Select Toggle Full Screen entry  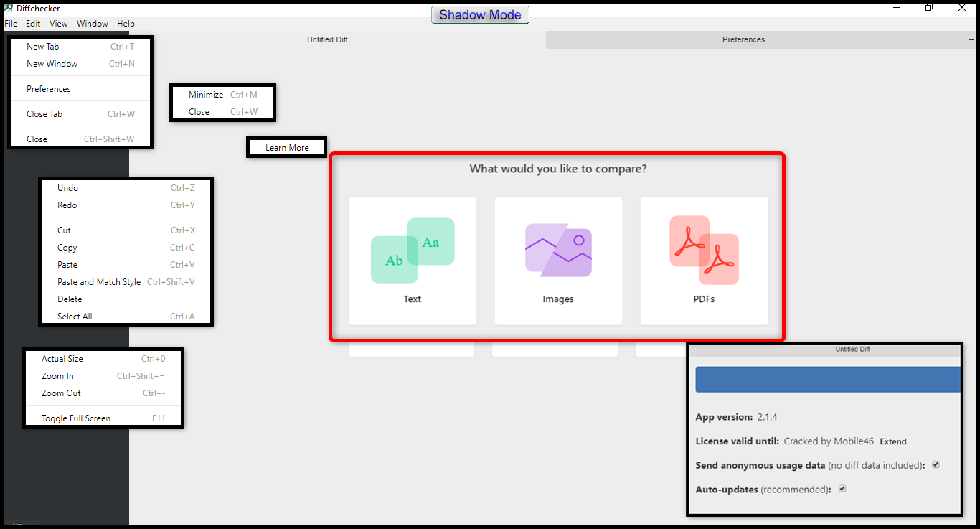pyautogui.click(x=103, y=418)
